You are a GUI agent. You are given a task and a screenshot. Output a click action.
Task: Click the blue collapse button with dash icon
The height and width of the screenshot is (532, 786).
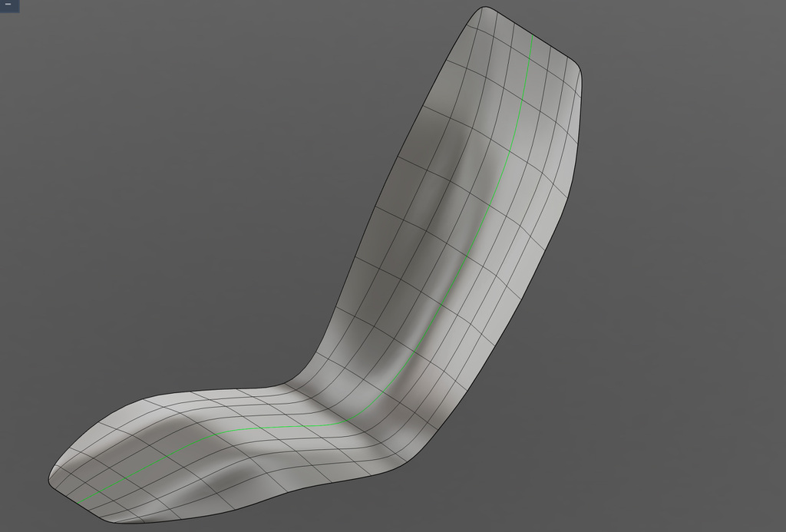coord(9,5)
